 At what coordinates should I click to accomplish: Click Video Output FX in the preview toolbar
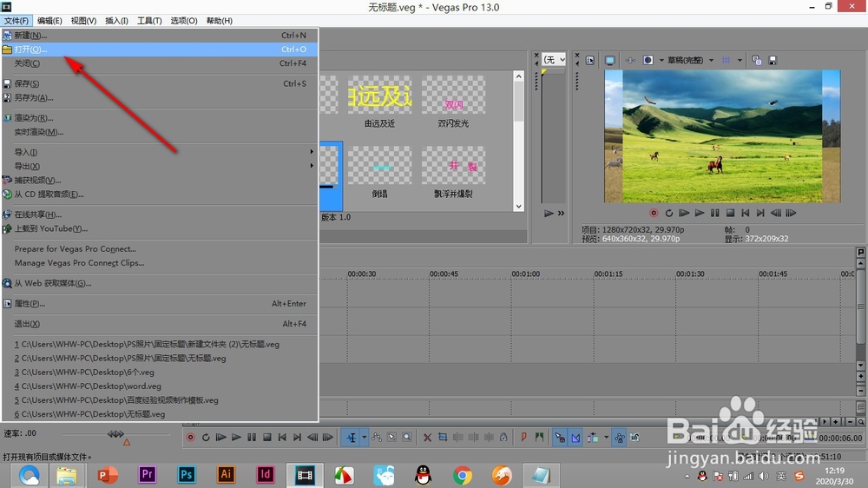pos(630,61)
